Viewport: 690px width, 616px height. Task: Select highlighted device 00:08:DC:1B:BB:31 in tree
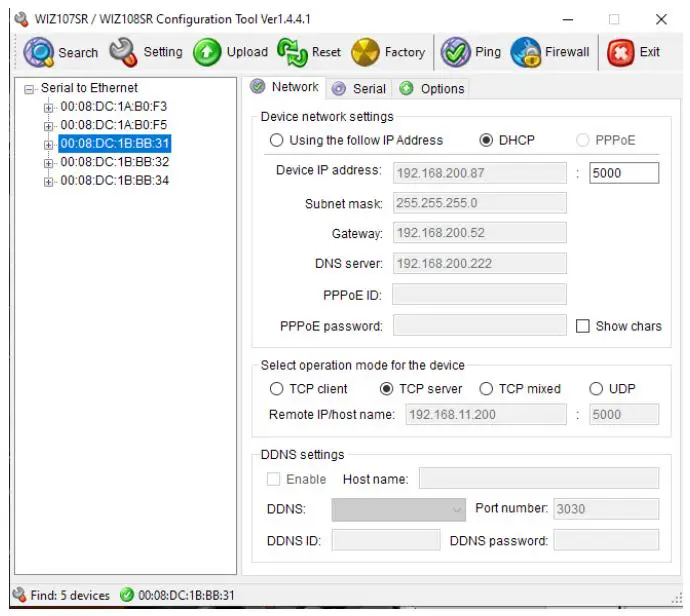tap(114, 143)
